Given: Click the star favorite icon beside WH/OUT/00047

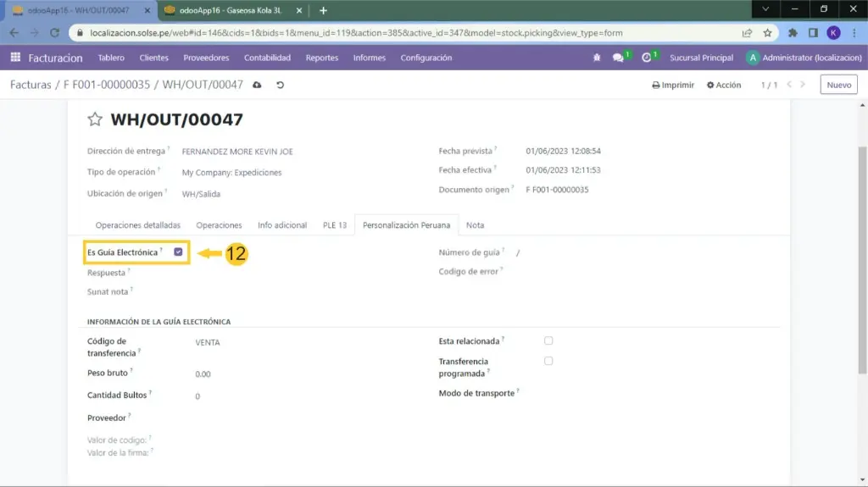Looking at the screenshot, I should coord(95,120).
